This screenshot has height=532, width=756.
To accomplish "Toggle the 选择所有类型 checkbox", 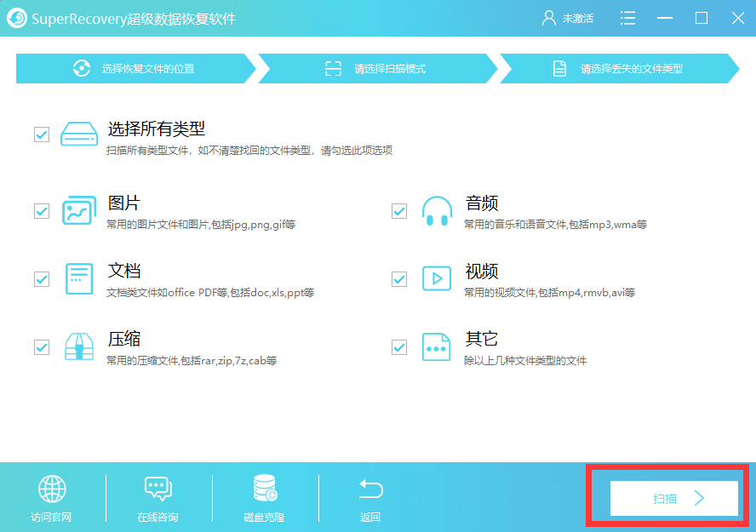I will pos(42,134).
